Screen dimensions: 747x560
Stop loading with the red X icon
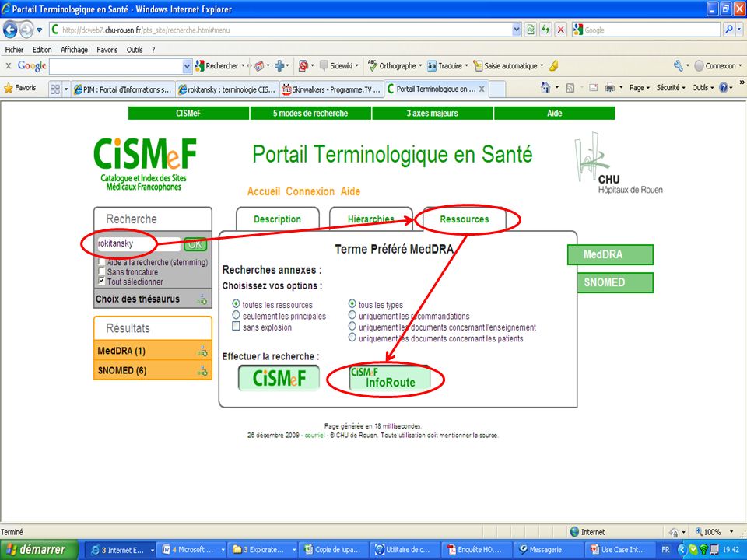(x=561, y=30)
